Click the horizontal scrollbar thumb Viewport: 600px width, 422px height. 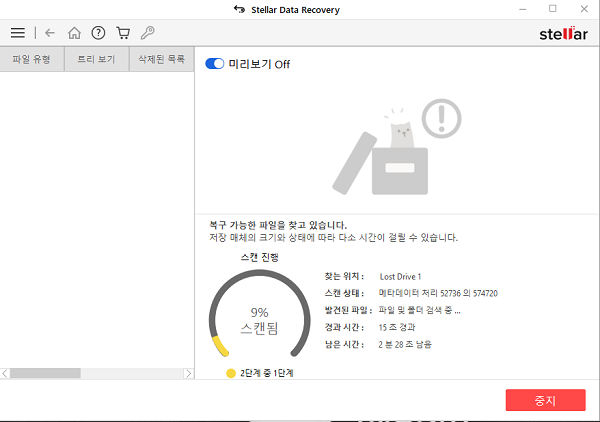45,373
